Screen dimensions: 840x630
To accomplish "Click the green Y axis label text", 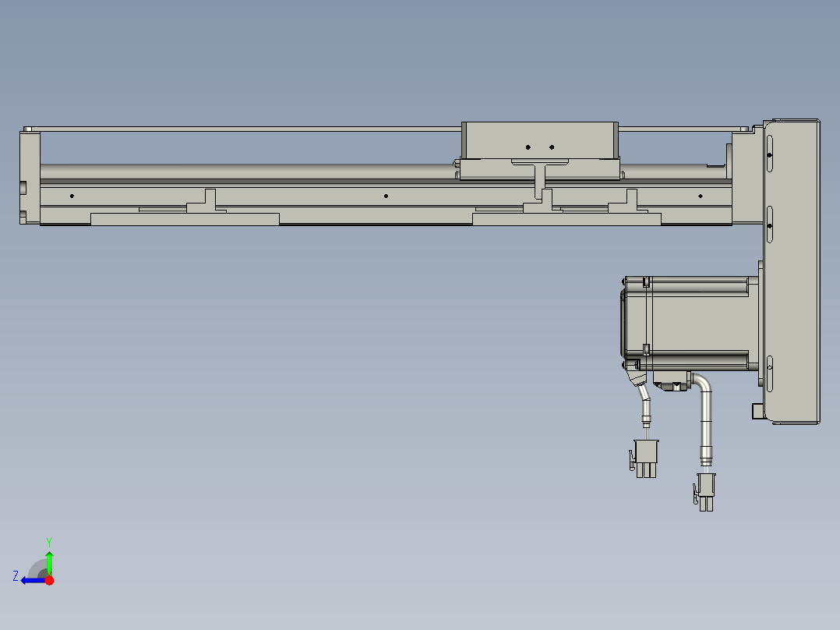I will coord(49,540).
